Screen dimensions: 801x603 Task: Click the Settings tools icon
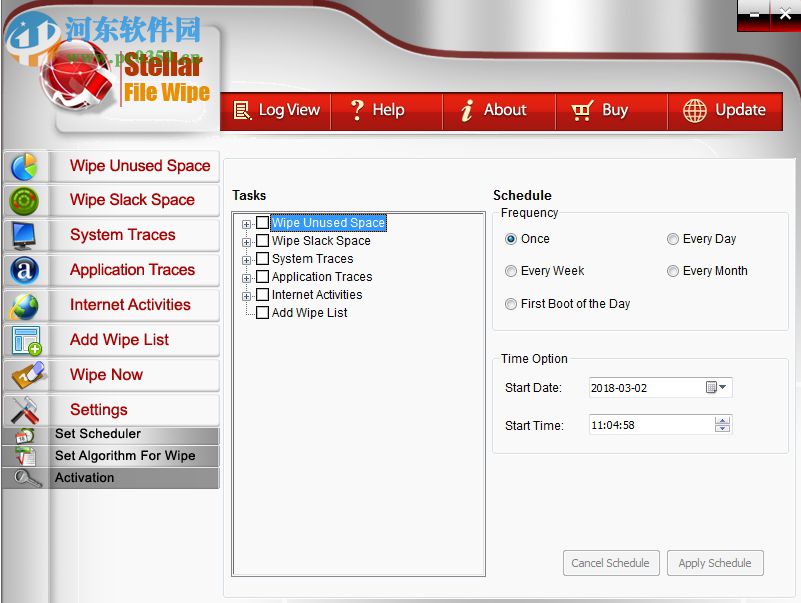pyautogui.click(x=25, y=410)
